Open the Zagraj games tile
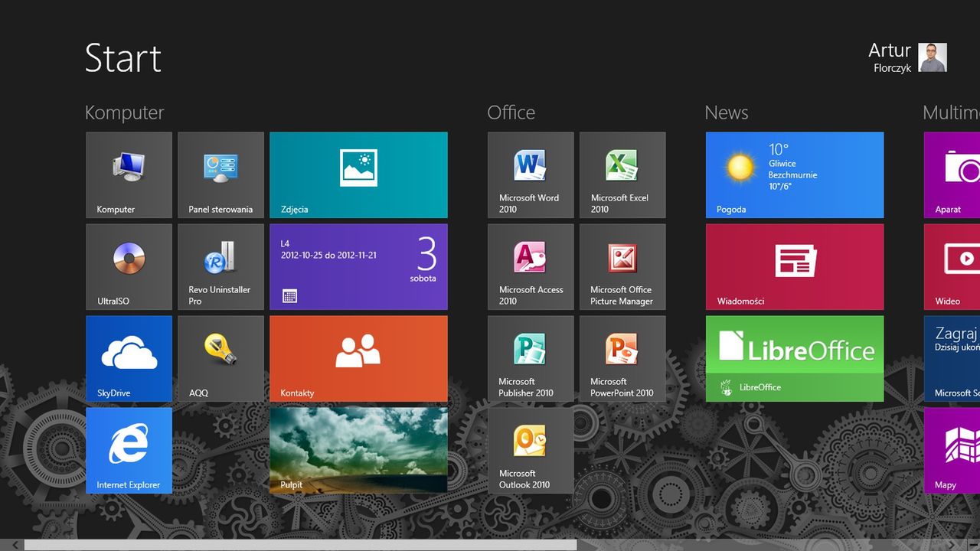980x551 pixels. coord(952,359)
